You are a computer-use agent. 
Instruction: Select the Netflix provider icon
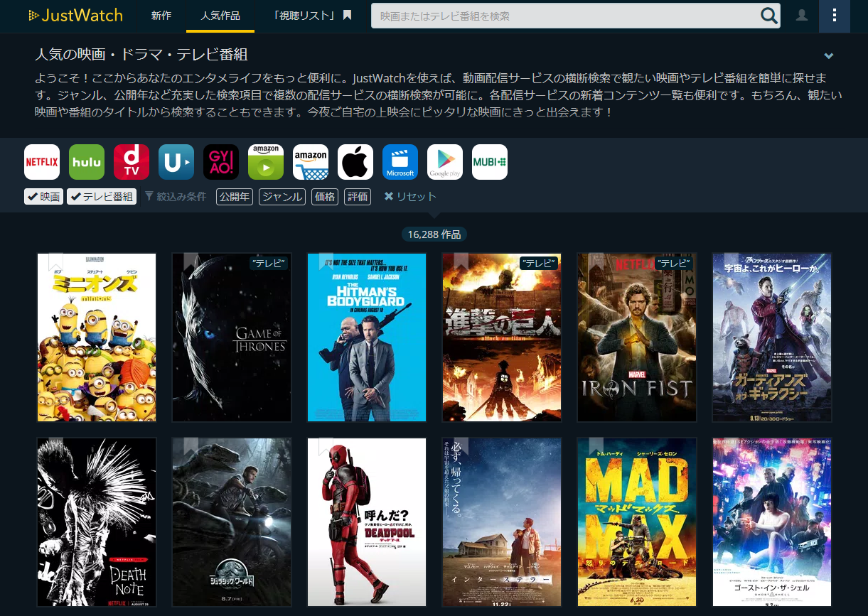42,162
